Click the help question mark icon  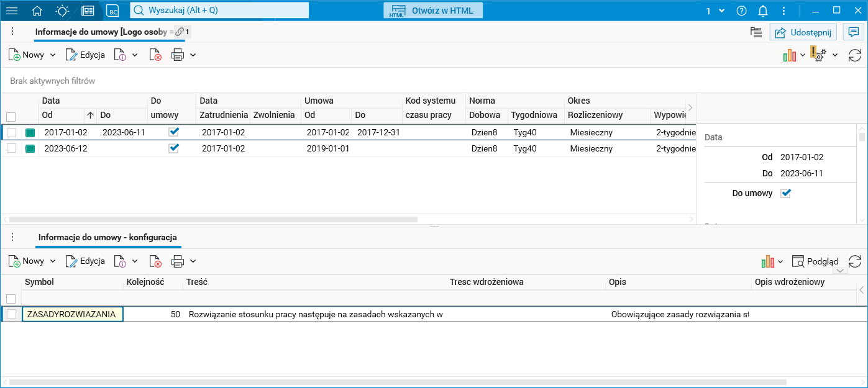pyautogui.click(x=741, y=11)
